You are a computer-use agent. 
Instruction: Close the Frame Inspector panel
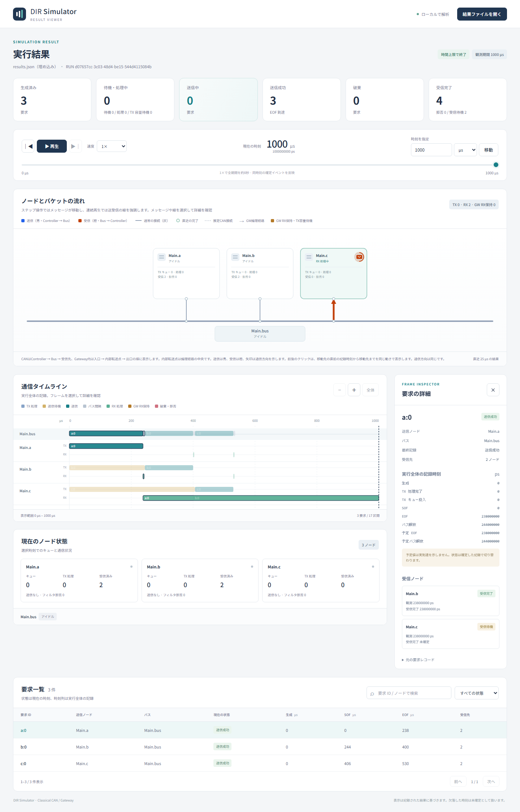493,390
